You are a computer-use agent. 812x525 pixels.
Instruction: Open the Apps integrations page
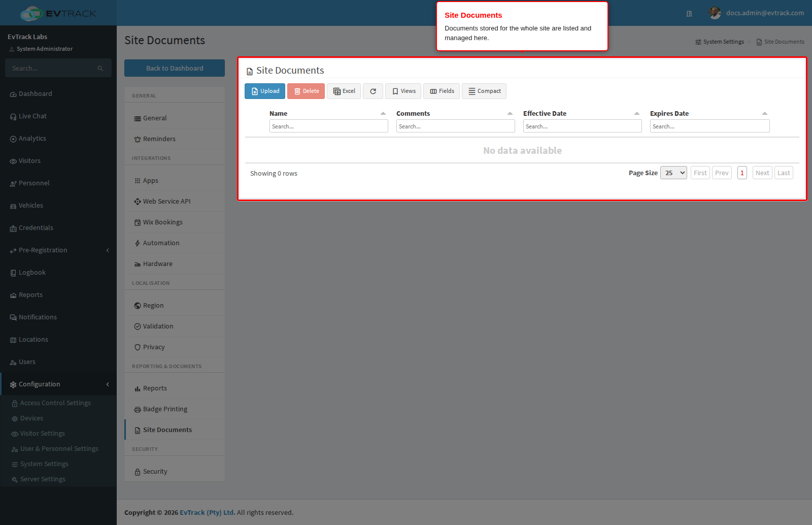pos(175,181)
